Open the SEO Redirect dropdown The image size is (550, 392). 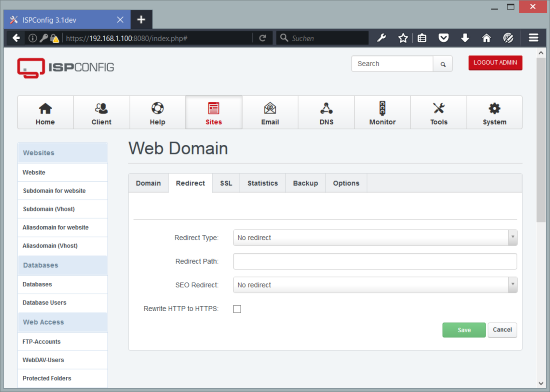(375, 285)
